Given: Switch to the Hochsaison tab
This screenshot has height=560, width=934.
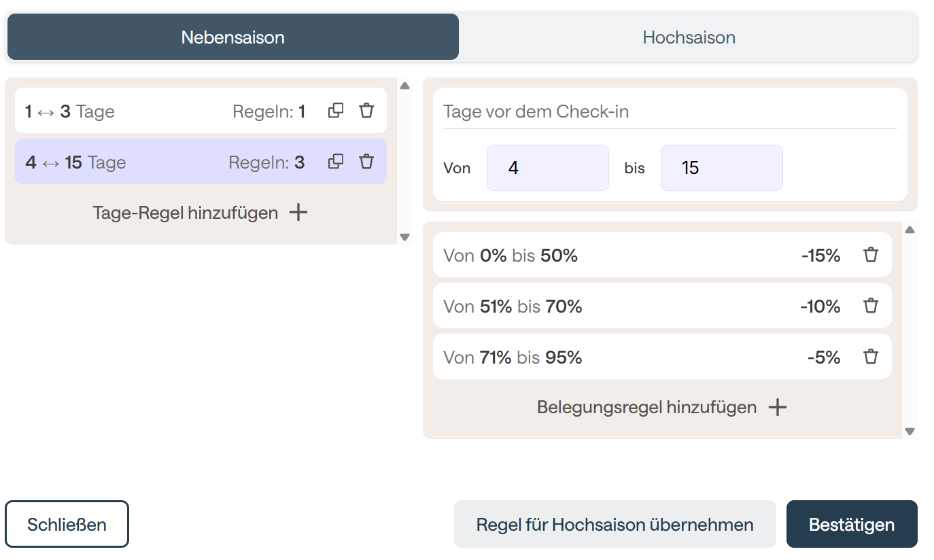Looking at the screenshot, I should click(x=689, y=37).
